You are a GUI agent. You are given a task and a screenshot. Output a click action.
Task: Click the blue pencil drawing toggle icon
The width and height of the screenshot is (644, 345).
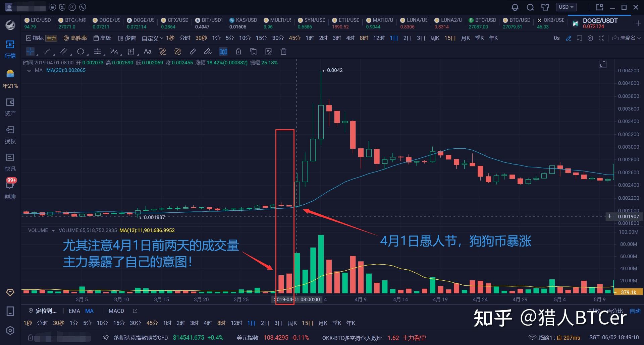[569, 38]
